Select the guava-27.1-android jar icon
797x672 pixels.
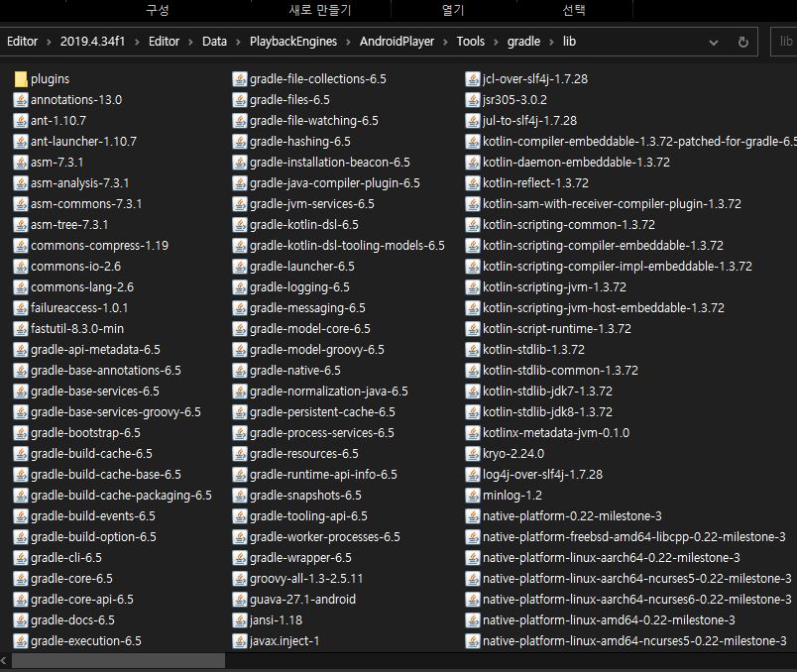pyautogui.click(x=240, y=600)
